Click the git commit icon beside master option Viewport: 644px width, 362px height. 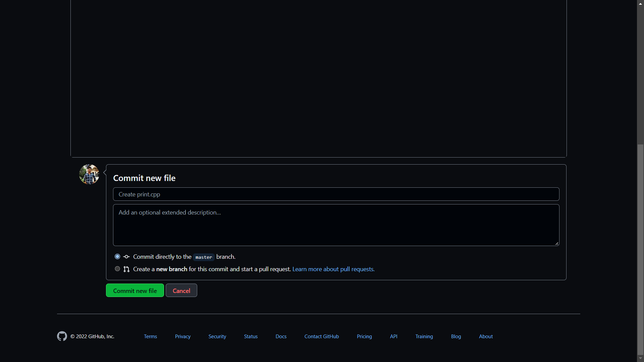pos(126,257)
